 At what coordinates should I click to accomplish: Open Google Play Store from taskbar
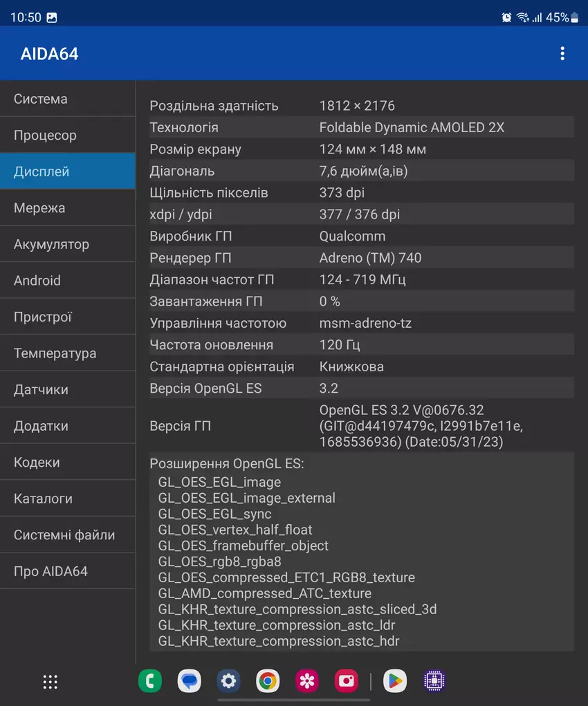(x=395, y=681)
